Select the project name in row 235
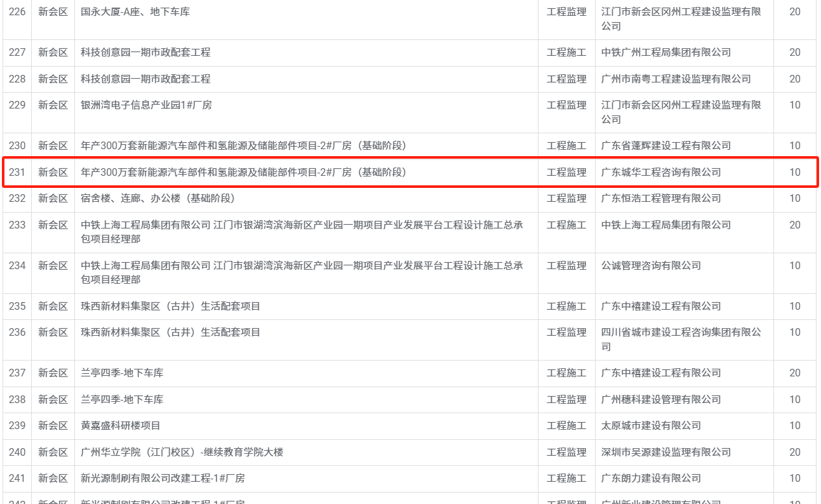 [170, 306]
